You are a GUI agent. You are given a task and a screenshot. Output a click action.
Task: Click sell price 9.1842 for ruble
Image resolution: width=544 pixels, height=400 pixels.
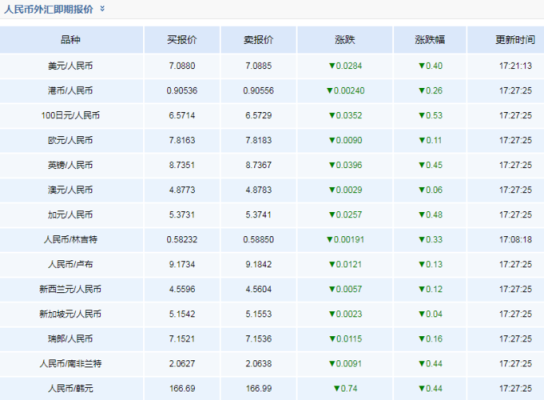click(x=258, y=264)
